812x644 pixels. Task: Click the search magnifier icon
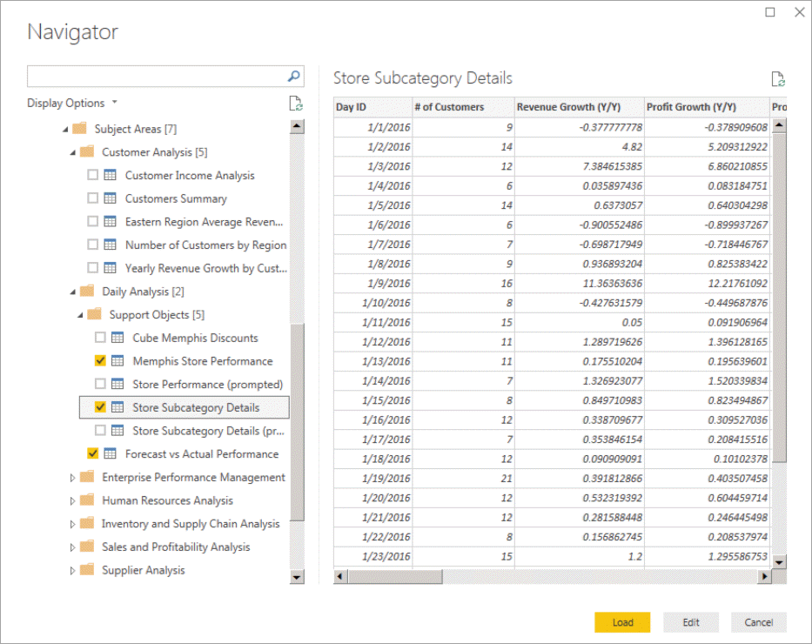click(294, 77)
